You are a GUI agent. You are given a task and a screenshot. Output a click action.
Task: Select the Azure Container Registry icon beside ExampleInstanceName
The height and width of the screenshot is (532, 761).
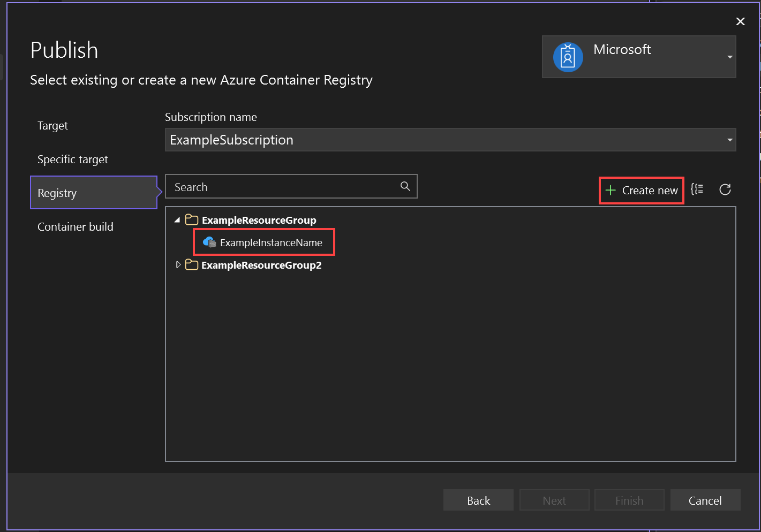209,242
